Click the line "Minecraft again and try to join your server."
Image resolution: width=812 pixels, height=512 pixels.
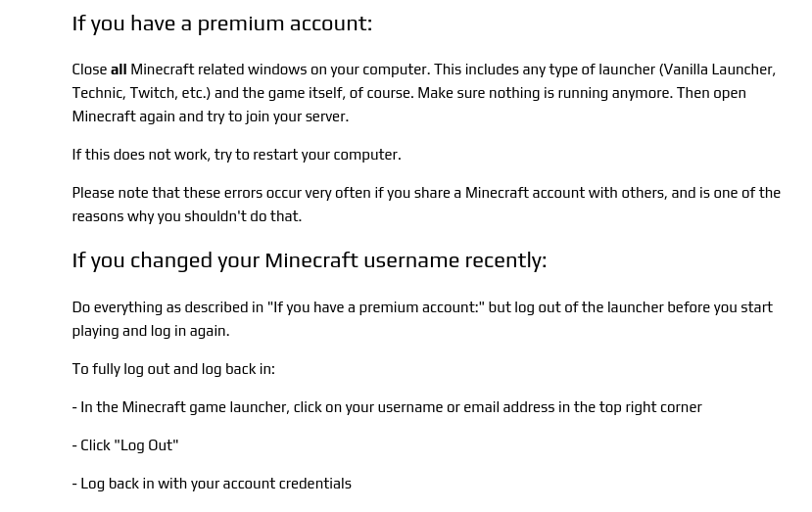coord(211,116)
